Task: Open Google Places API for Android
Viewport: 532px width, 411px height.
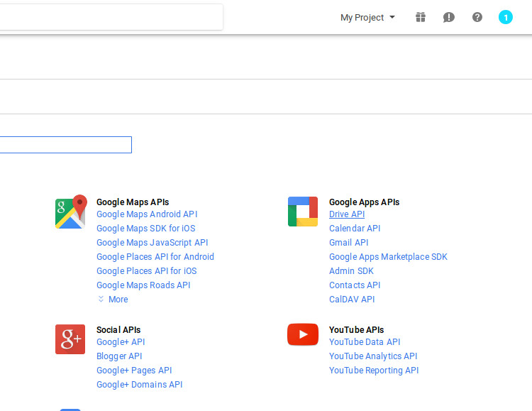Action: (155, 257)
